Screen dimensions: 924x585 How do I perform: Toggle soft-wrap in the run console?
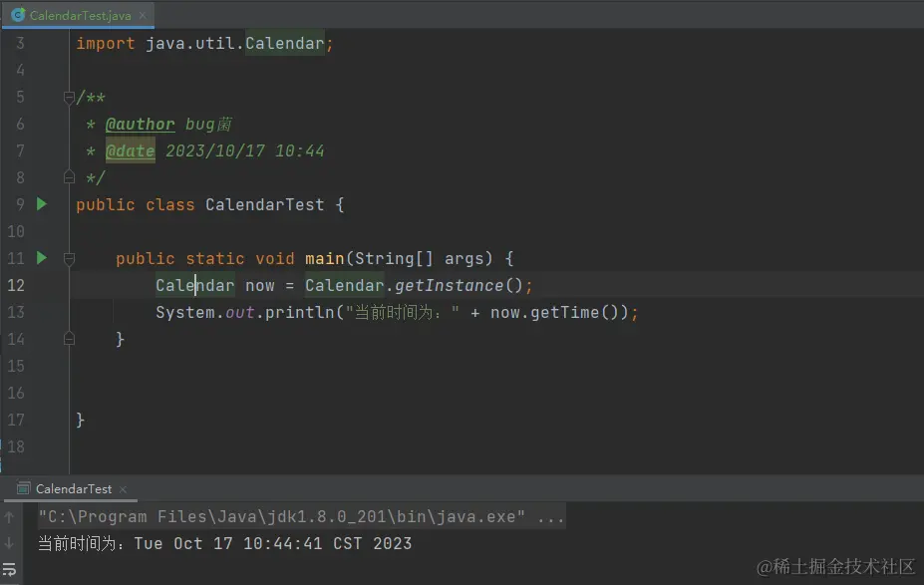pyautogui.click(x=9, y=570)
